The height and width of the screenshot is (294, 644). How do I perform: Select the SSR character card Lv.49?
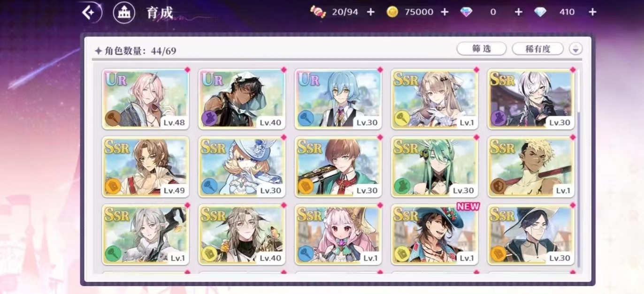[x=146, y=166]
